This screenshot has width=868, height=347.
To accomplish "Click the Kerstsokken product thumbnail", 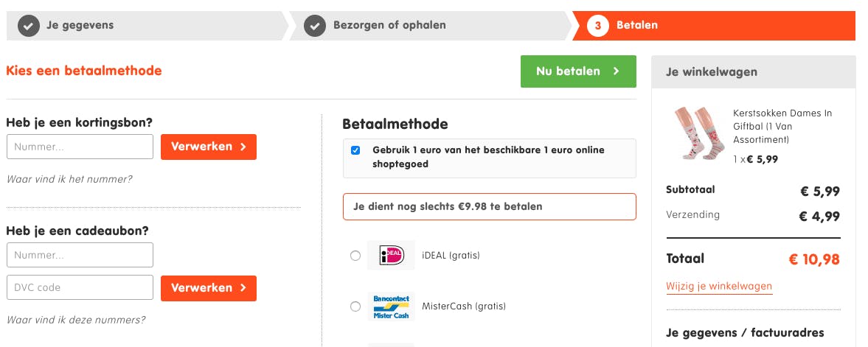I will [694, 133].
